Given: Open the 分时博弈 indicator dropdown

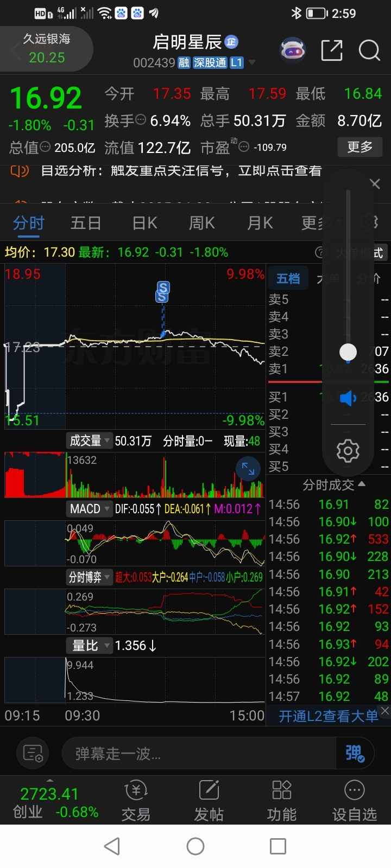Looking at the screenshot, I should pyautogui.click(x=89, y=577).
